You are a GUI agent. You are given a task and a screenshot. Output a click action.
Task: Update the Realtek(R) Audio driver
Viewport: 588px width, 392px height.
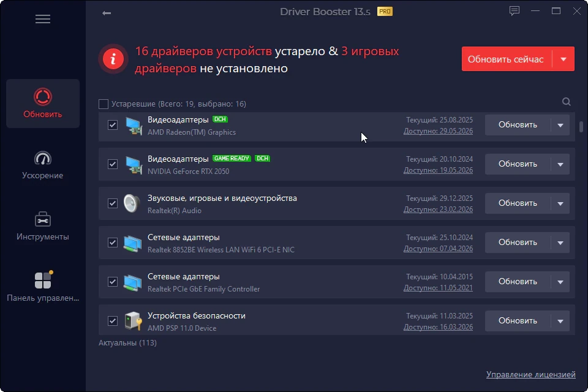pyautogui.click(x=518, y=203)
